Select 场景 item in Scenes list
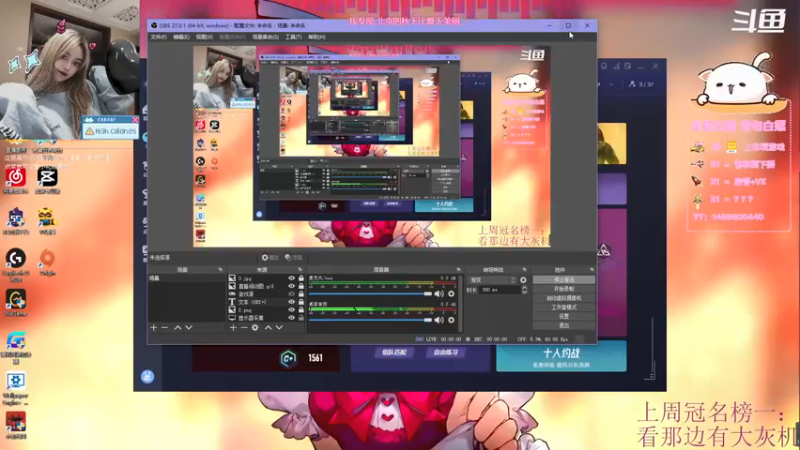 pos(186,279)
